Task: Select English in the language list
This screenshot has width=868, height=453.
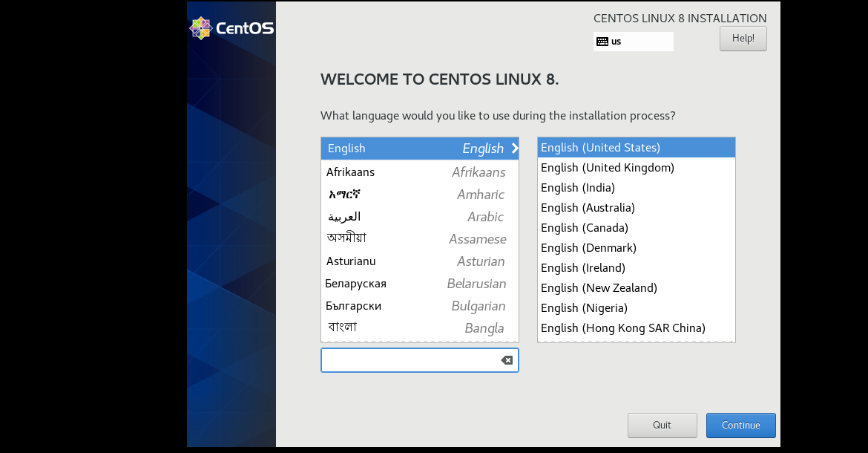Action: [x=420, y=149]
